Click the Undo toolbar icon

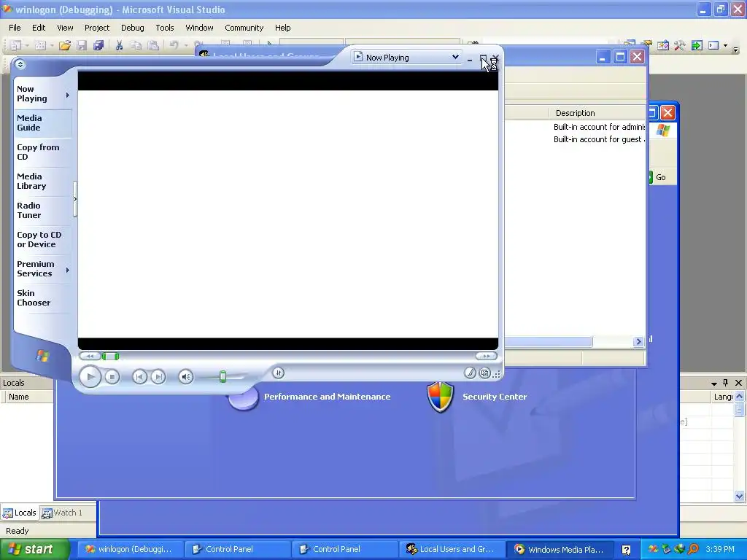[x=174, y=45]
